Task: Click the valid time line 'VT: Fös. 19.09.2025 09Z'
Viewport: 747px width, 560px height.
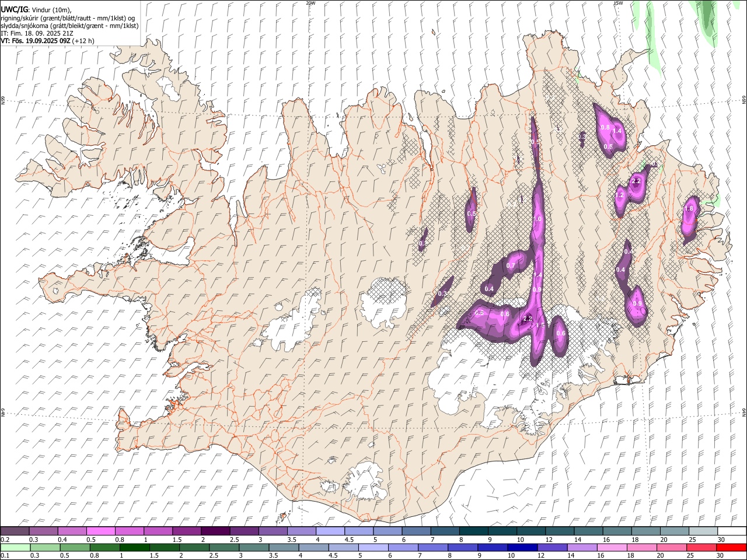Action: coord(36,41)
